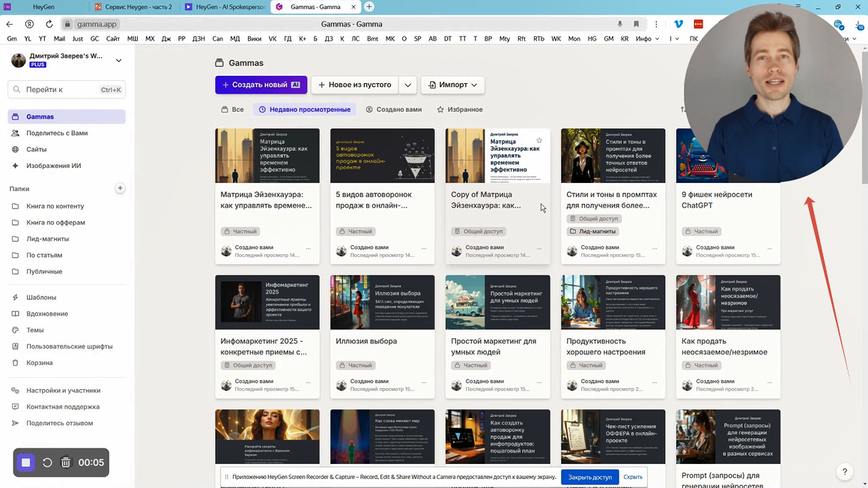Click the stop recording button

point(25,463)
